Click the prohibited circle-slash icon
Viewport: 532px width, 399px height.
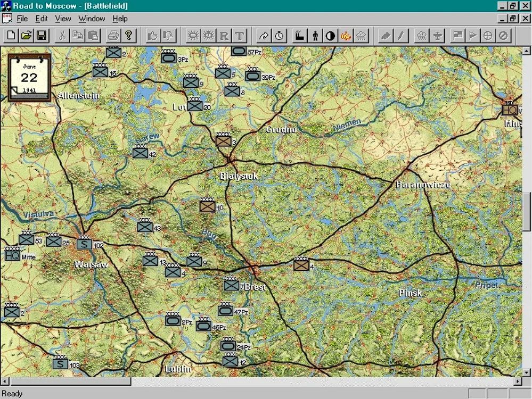(x=503, y=36)
